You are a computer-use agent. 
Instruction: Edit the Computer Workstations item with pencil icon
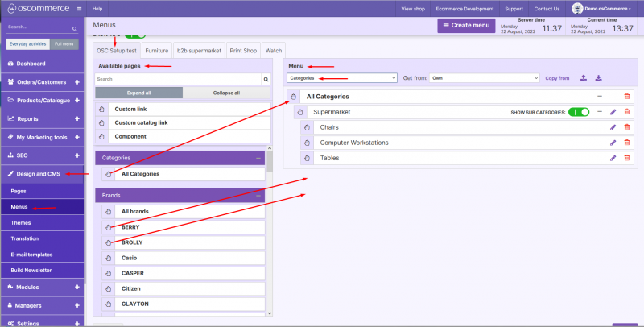tap(613, 143)
